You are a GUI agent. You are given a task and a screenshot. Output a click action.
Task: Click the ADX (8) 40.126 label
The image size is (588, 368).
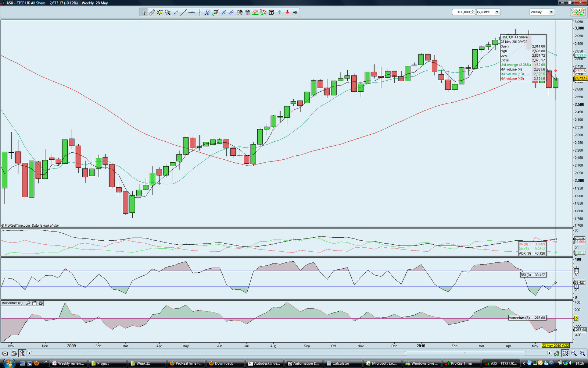(532, 253)
